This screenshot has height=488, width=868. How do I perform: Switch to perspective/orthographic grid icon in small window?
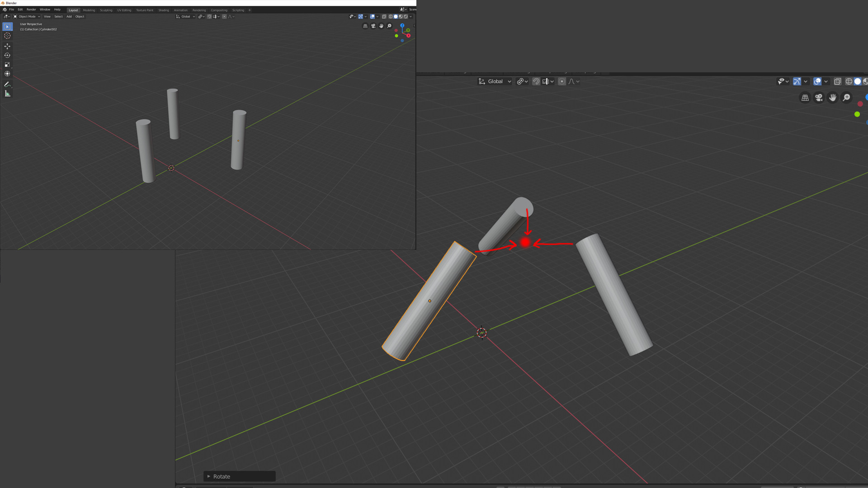point(365,26)
